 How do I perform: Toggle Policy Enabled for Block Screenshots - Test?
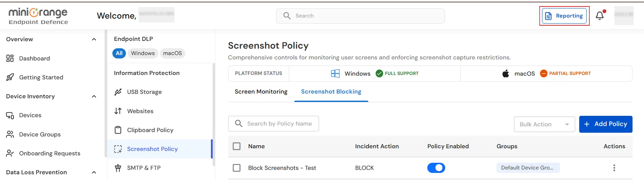point(436,168)
